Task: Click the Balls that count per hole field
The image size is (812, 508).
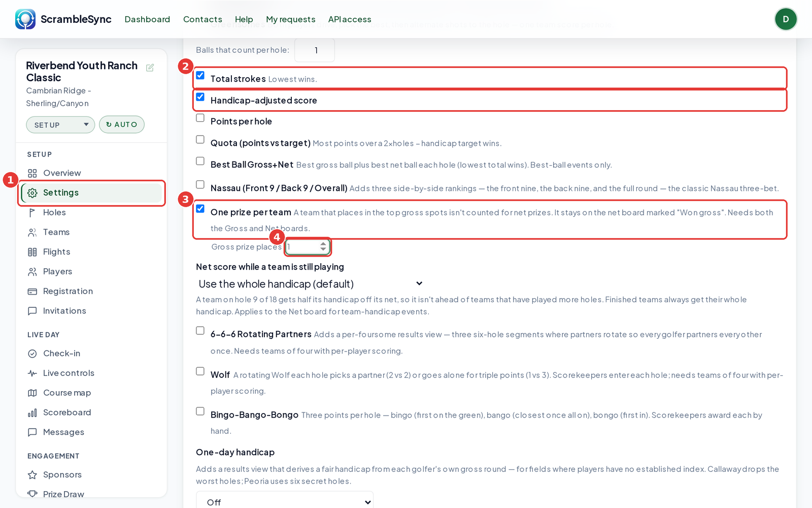Action: coord(315,50)
